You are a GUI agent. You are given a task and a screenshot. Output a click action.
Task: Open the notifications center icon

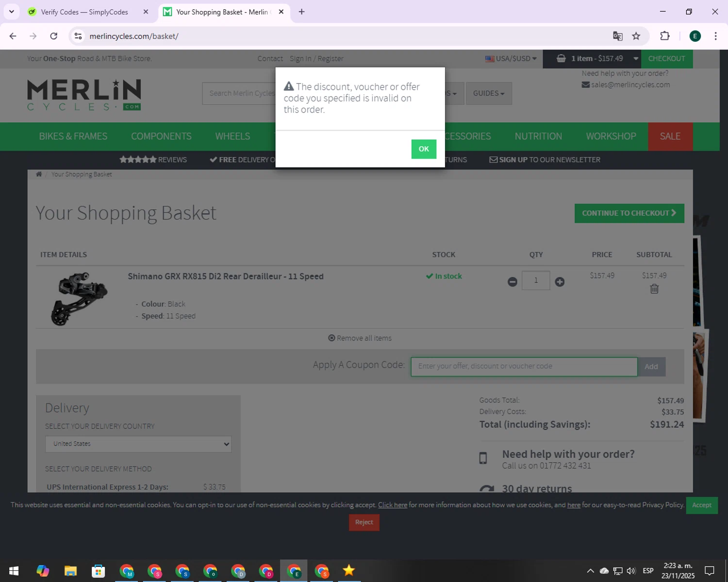point(710,571)
